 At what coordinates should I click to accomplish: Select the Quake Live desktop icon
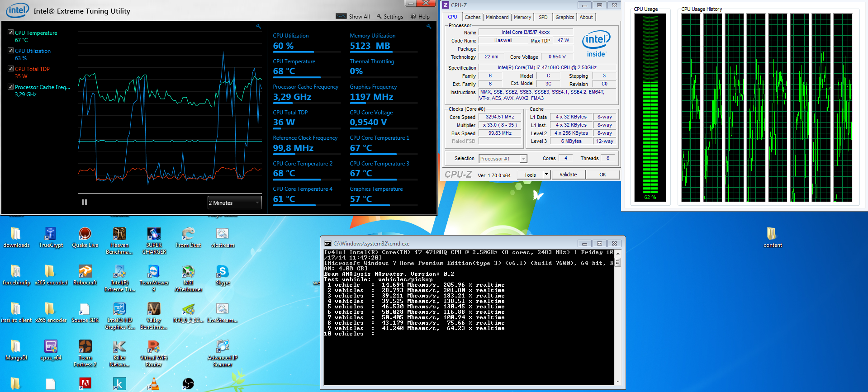pyautogui.click(x=85, y=238)
